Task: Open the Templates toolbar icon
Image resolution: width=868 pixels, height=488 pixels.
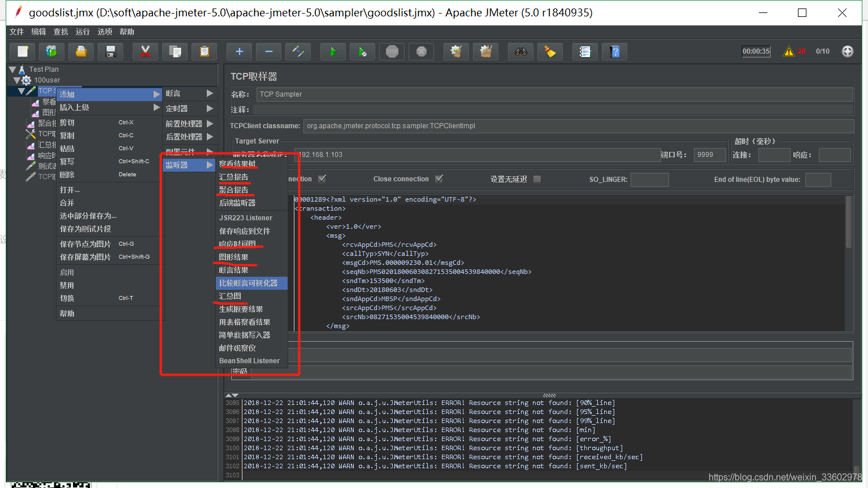Action: 51,51
